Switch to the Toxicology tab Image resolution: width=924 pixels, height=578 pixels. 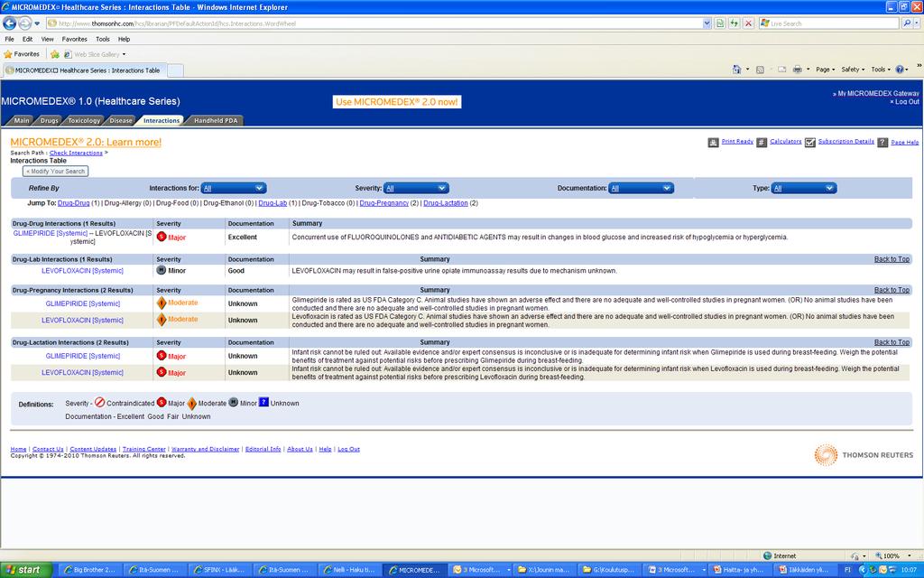84,120
